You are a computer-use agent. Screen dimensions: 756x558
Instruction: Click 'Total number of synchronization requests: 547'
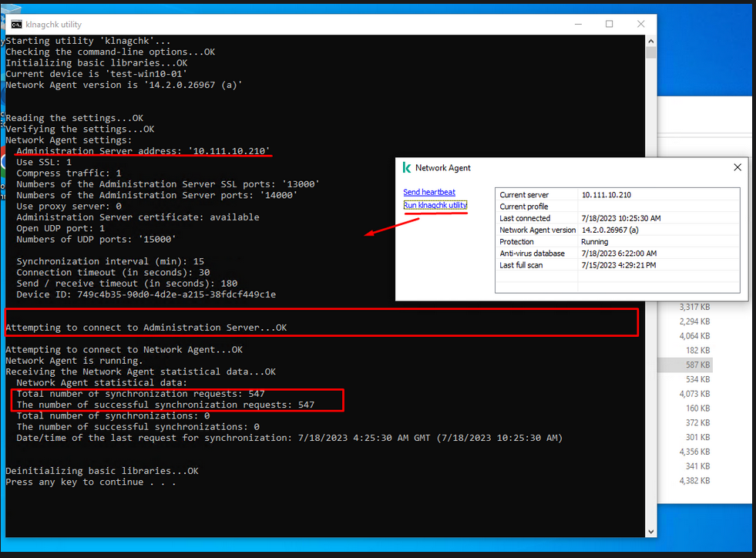pyautogui.click(x=140, y=394)
